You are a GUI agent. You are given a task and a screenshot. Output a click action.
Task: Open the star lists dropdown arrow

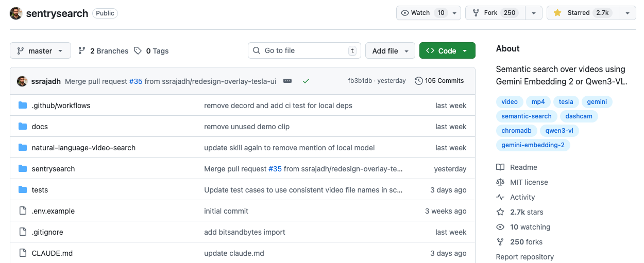point(627,13)
